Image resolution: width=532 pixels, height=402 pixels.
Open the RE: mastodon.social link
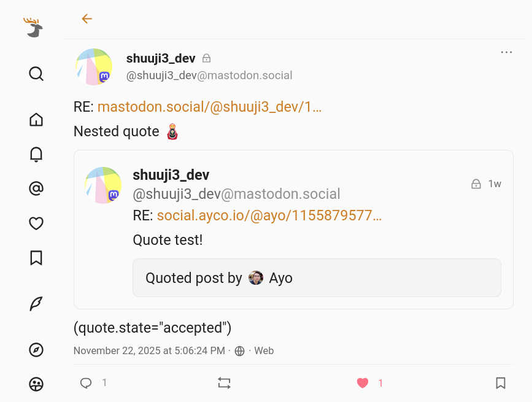click(209, 106)
